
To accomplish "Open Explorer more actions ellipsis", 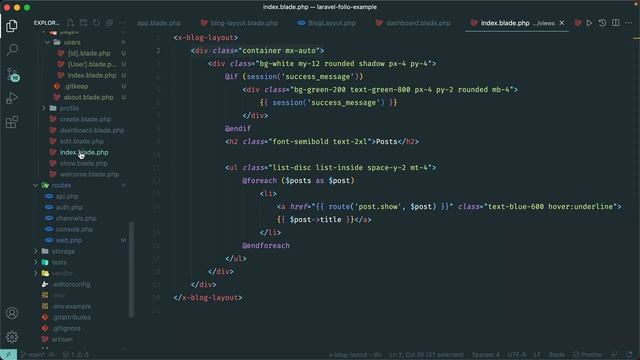I will coord(122,23).
